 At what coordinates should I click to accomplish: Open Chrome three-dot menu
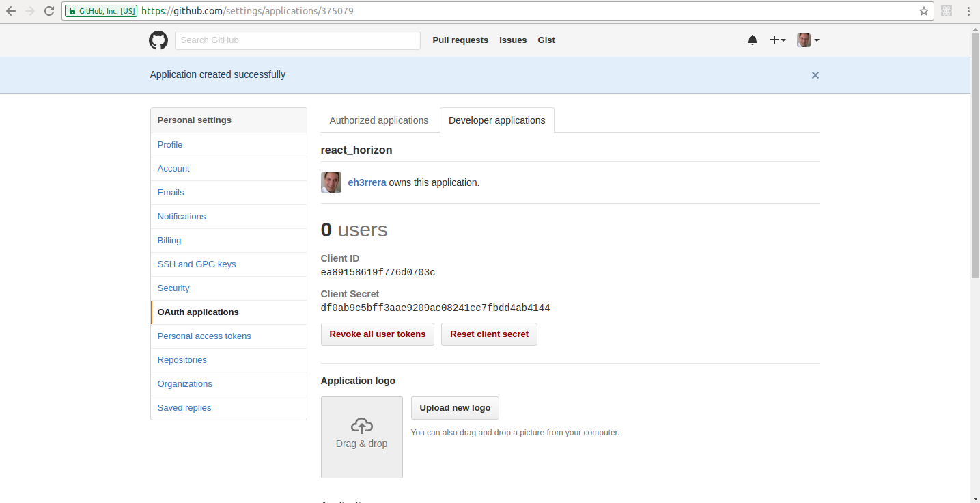coord(968,11)
